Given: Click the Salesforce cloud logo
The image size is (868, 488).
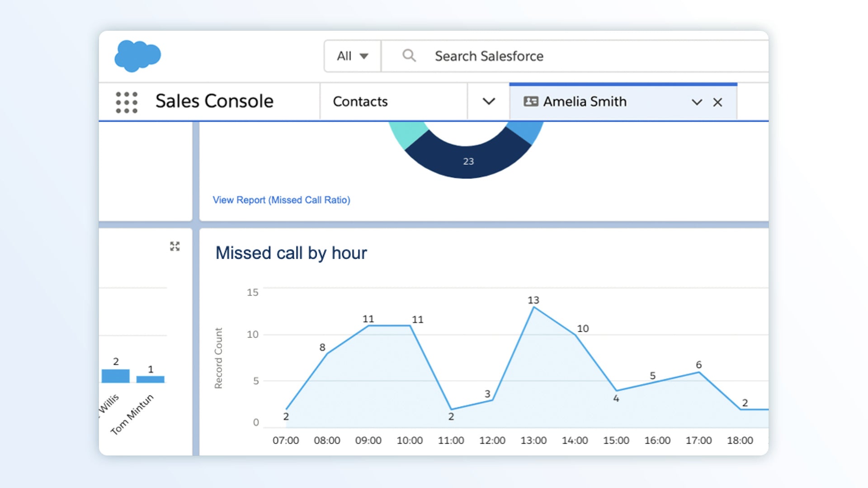Looking at the screenshot, I should [137, 56].
